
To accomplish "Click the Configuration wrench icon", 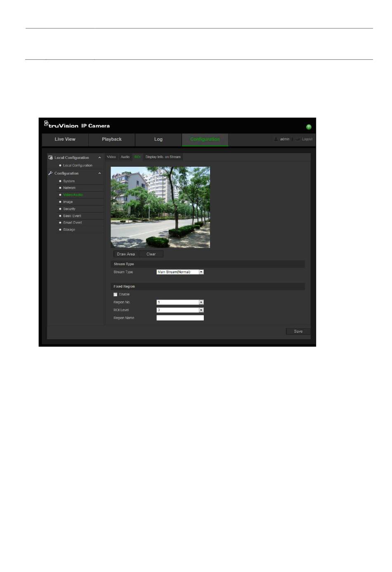I will point(50,173).
